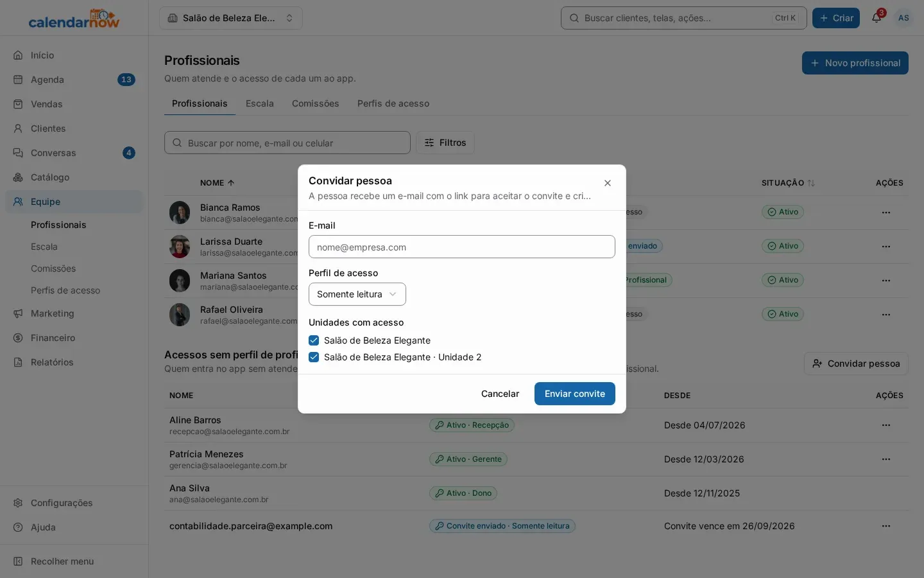
Task: Open Configurações settings
Action: [74, 503]
